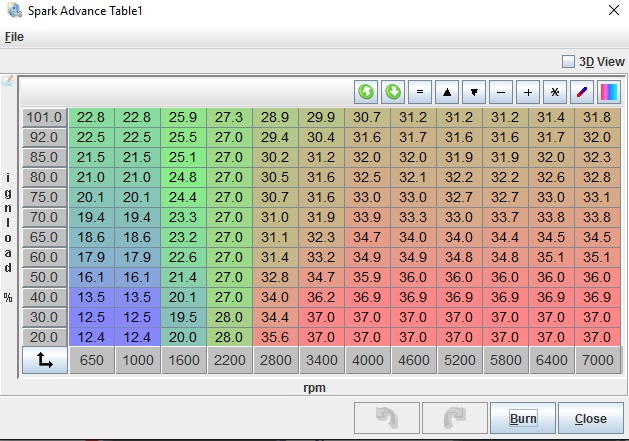Click the Spark Advance Table1 window icon
The height and width of the screenshot is (441, 629).
(x=15, y=10)
